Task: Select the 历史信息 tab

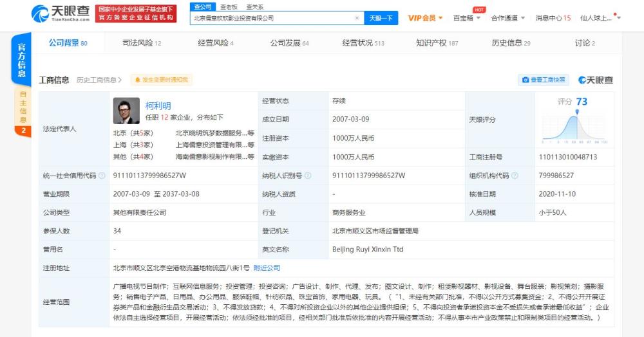Action: coord(511,42)
